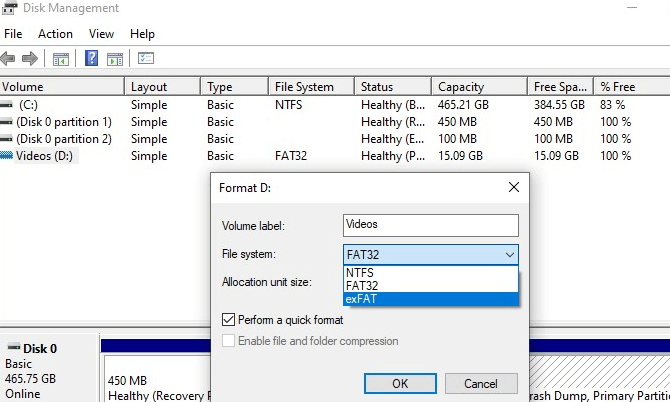Viewport: 670px width, 402px height.
Task: Click Show/Hide Action Pane toolbar icon
Action: click(x=115, y=59)
